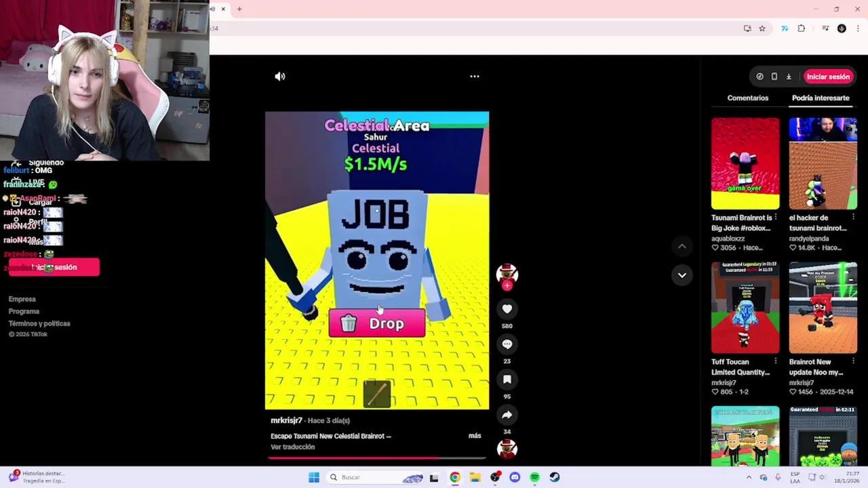Click the Programa footer link
Screen dimensions: 868x488
coord(24,312)
